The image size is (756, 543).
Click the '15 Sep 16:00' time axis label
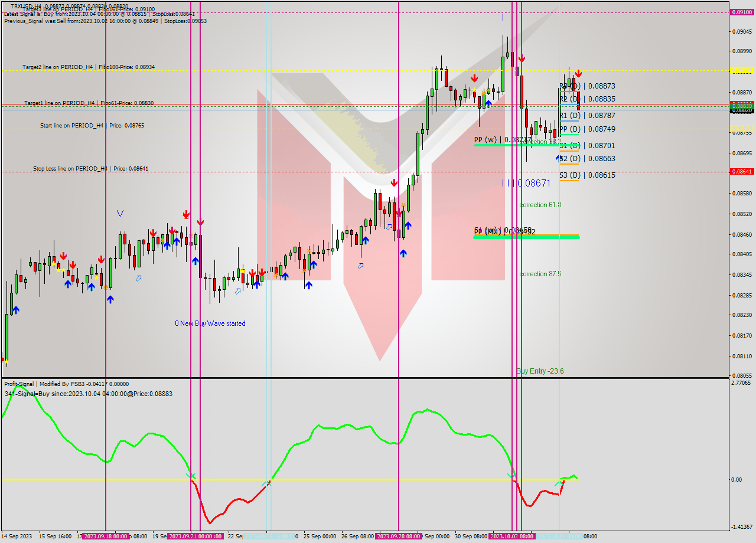point(56,537)
